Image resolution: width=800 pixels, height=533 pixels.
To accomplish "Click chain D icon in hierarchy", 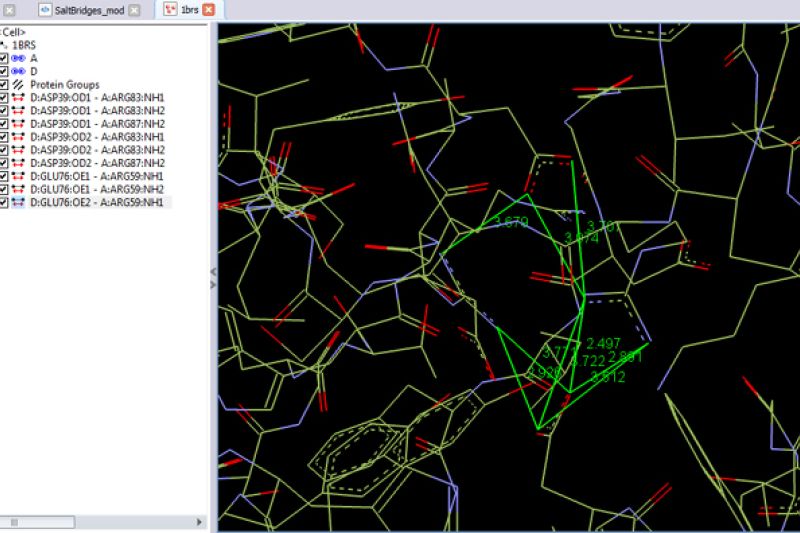I will (x=18, y=71).
